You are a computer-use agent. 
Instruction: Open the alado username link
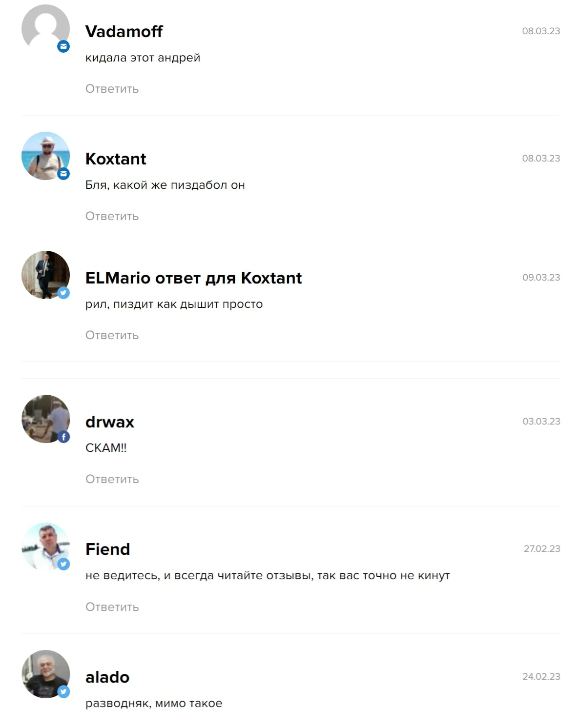[x=107, y=677]
